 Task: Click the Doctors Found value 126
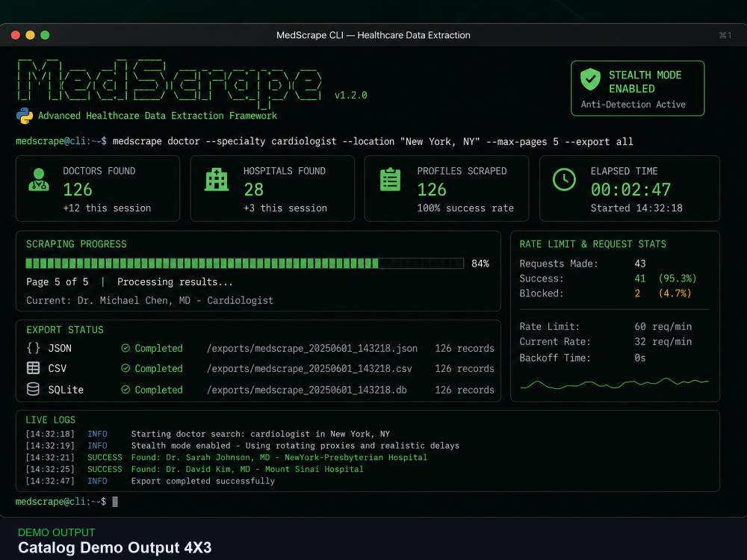(78, 190)
